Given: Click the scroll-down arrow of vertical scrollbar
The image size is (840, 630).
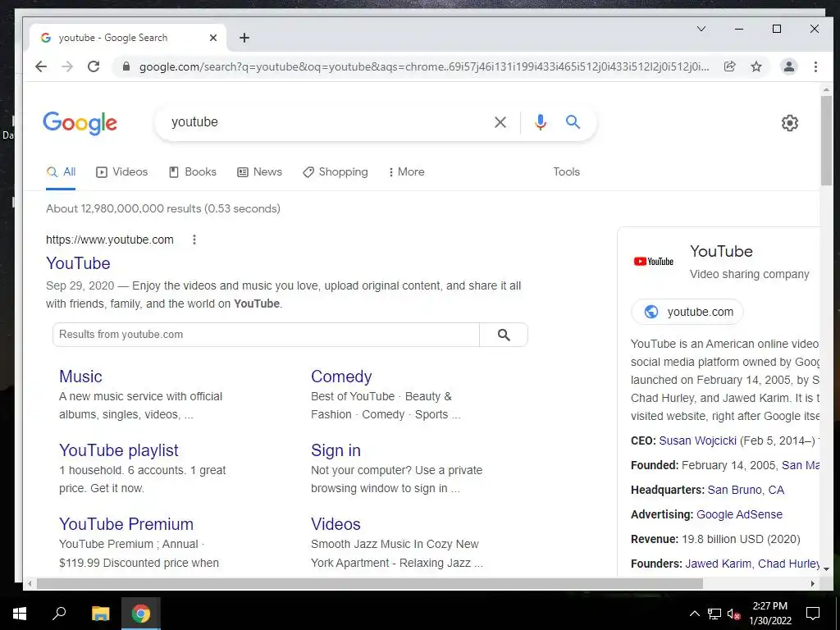Looking at the screenshot, I should tap(826, 569).
